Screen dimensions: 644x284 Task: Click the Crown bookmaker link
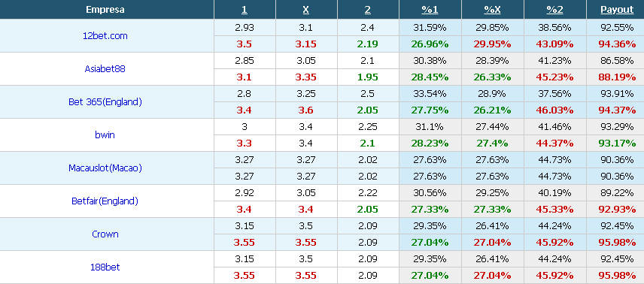pos(105,234)
